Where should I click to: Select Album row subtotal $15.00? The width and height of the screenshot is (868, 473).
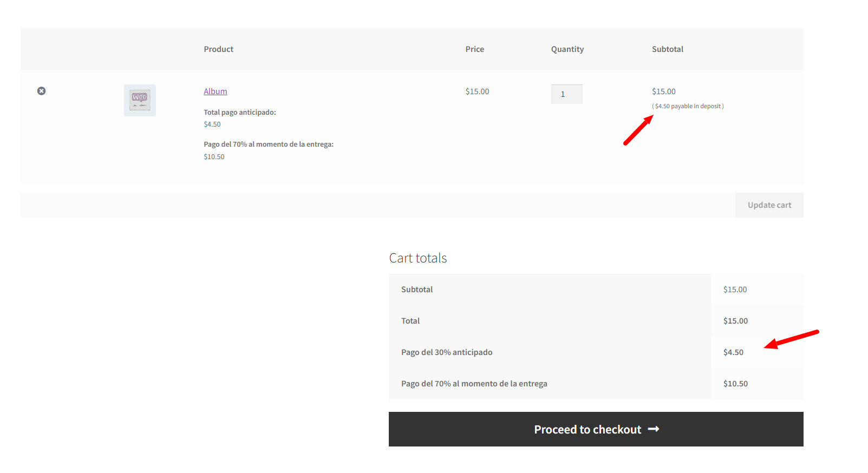[x=664, y=91]
